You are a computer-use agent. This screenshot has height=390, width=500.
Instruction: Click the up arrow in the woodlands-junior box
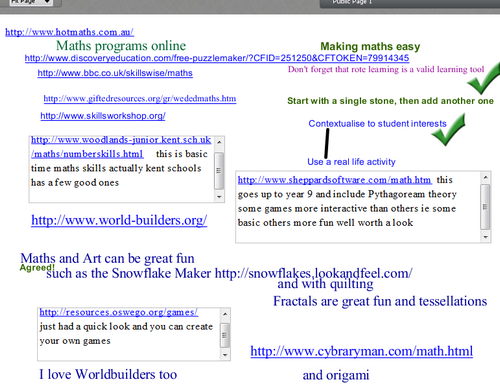[x=219, y=142]
